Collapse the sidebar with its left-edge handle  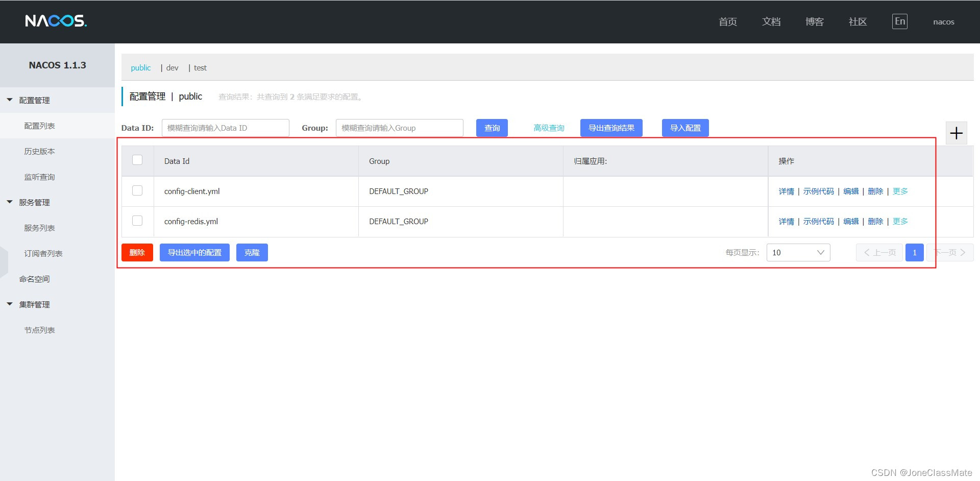[x=4, y=261]
